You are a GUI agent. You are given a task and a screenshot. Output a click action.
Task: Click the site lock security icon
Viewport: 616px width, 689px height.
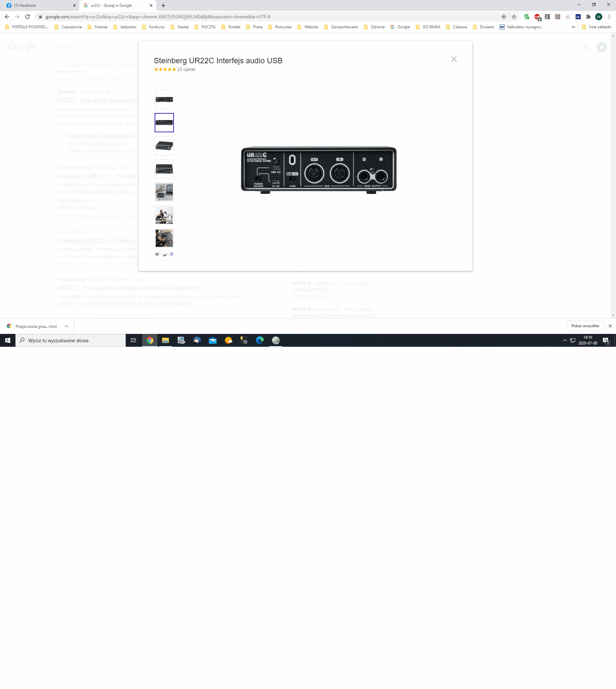tap(40, 17)
